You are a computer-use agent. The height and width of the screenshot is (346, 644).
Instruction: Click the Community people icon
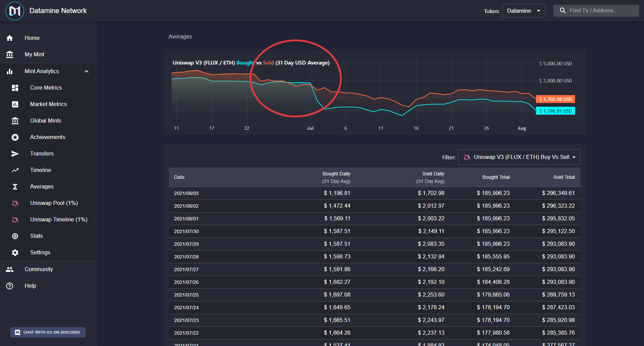(x=10, y=269)
